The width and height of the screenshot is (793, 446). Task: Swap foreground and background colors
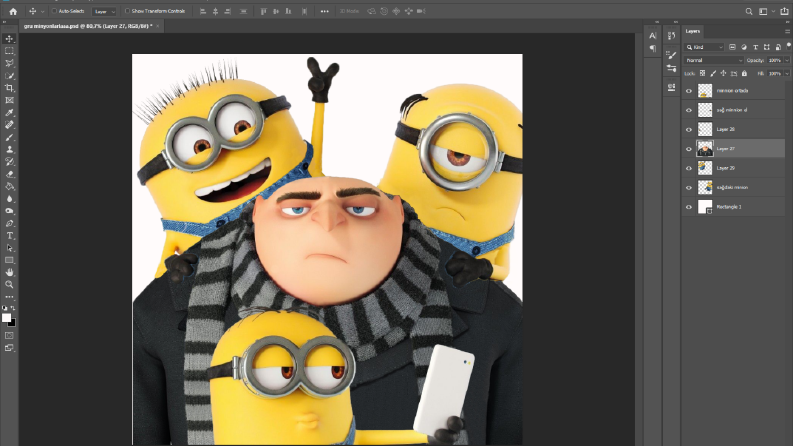pos(13,307)
